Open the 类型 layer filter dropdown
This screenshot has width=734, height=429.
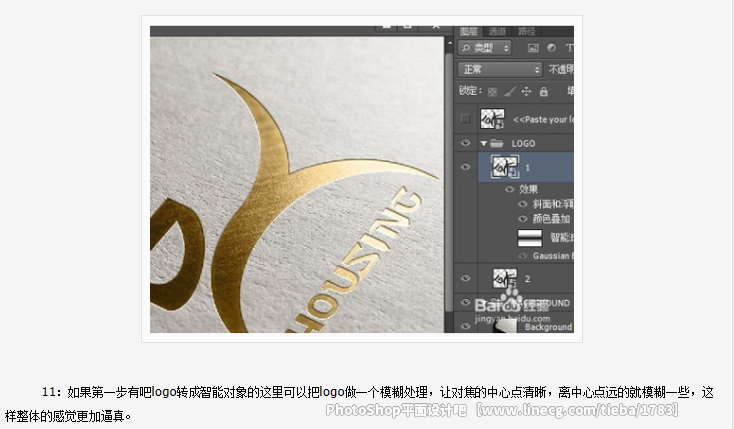[484, 48]
